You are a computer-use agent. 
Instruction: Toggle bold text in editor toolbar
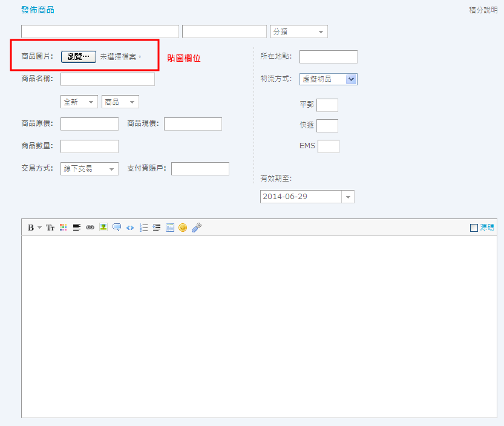(31, 228)
